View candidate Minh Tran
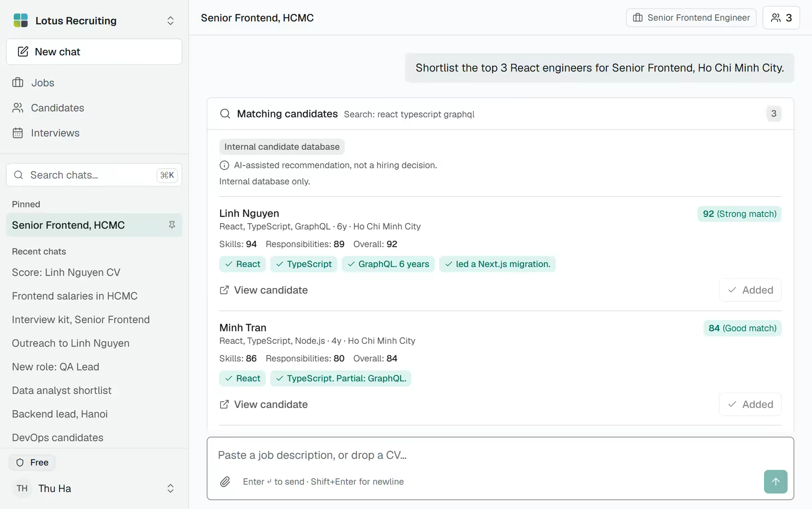Viewport: 812px width, 509px height. pyautogui.click(x=264, y=404)
